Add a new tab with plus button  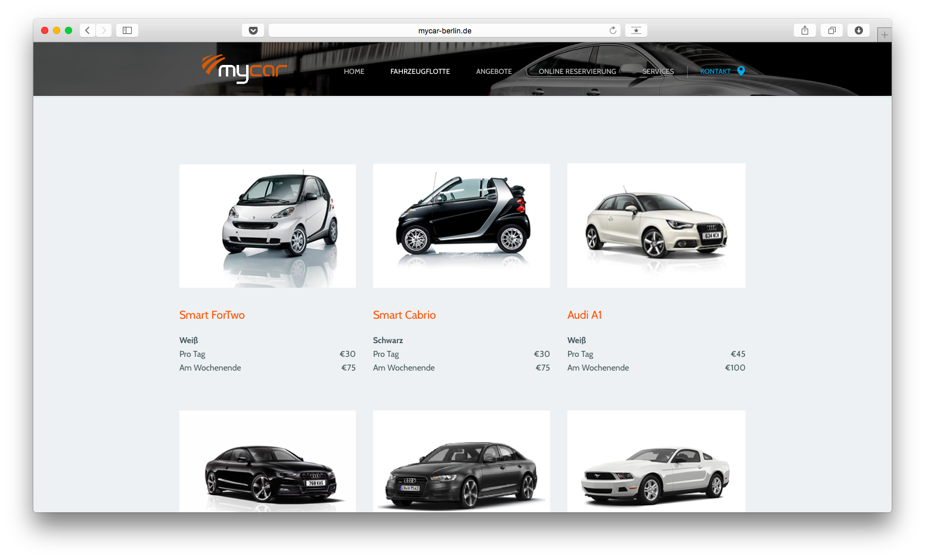point(884,35)
